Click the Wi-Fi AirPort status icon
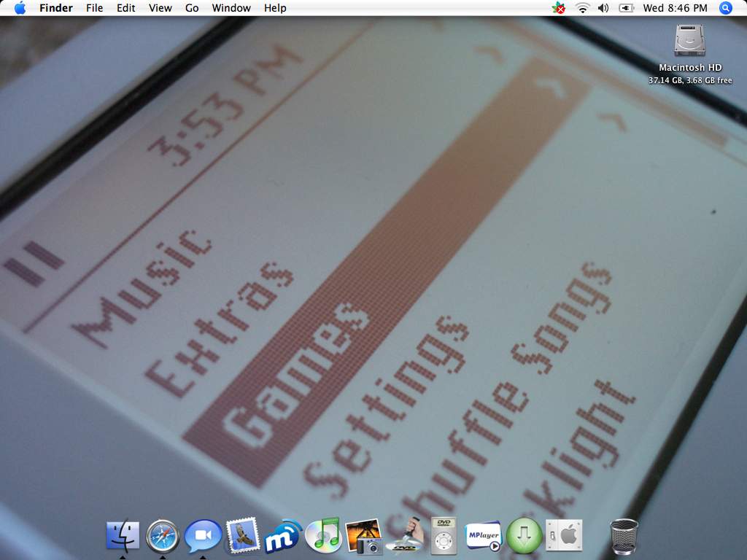The image size is (747, 560). (583, 8)
